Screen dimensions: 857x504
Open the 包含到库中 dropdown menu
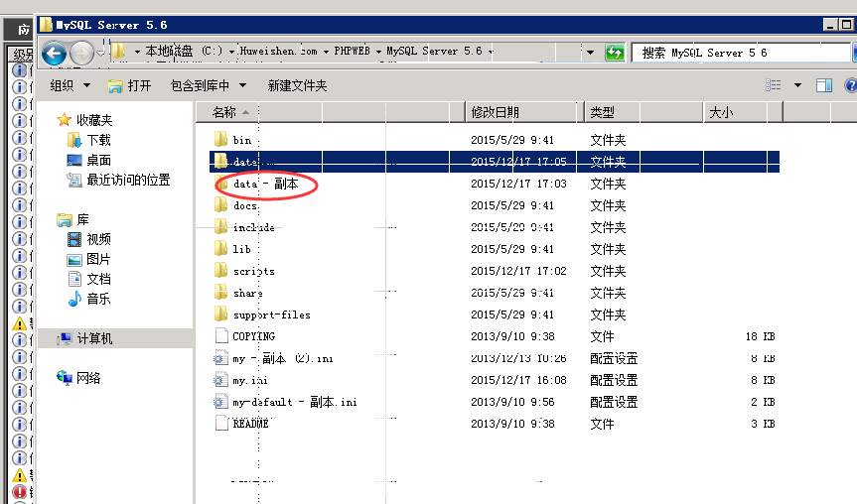209,85
